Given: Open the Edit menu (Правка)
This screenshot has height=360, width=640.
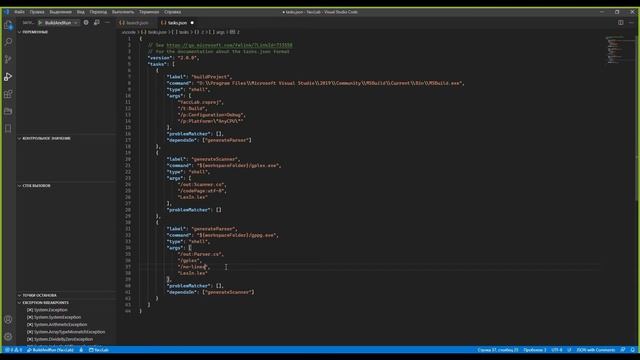Looking at the screenshot, I should coord(37,12).
